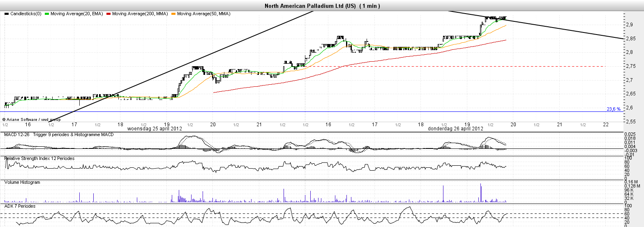Click the 0,018 MACD axis value
The width and height of the screenshot is (644, 227).
coord(631,139)
